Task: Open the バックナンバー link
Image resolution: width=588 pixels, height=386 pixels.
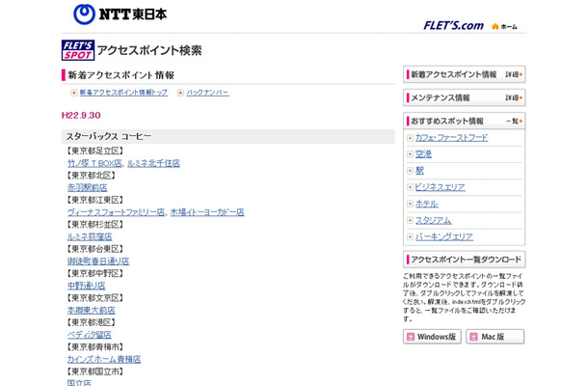Action: click(x=207, y=93)
